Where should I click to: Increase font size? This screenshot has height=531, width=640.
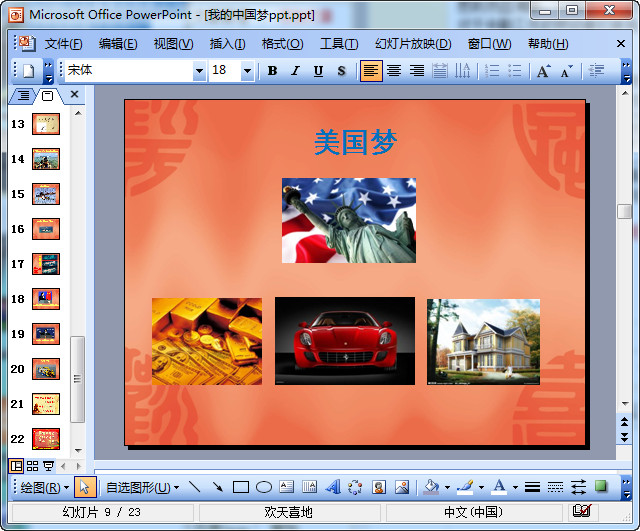pyautogui.click(x=543, y=71)
